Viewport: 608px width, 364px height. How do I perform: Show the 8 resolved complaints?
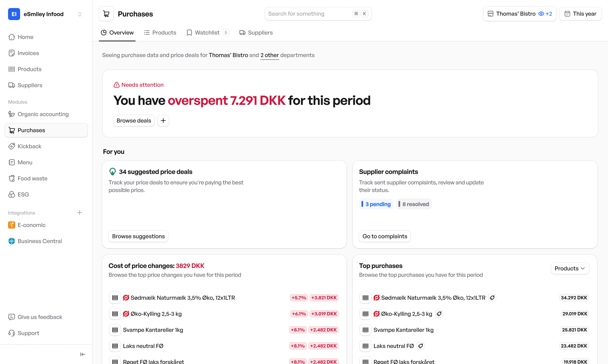(x=414, y=204)
